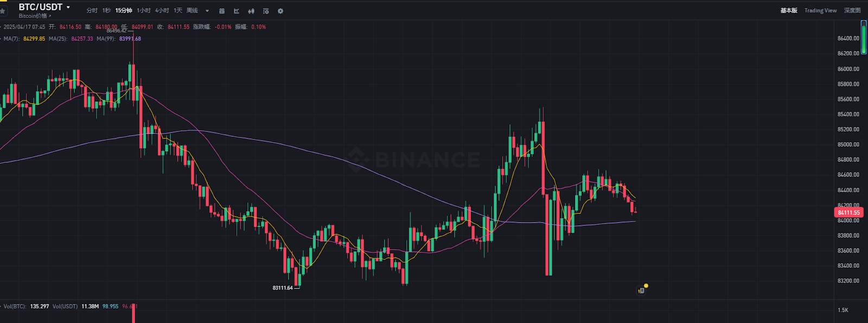Image resolution: width=868 pixels, height=323 pixels.
Task: Select the 分时 time-line view
Action: (92, 10)
